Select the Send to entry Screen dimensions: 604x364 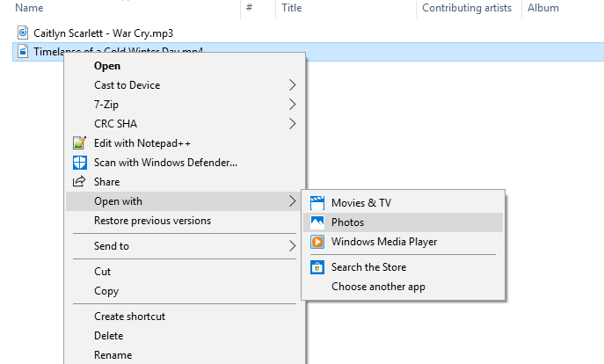pyautogui.click(x=186, y=246)
